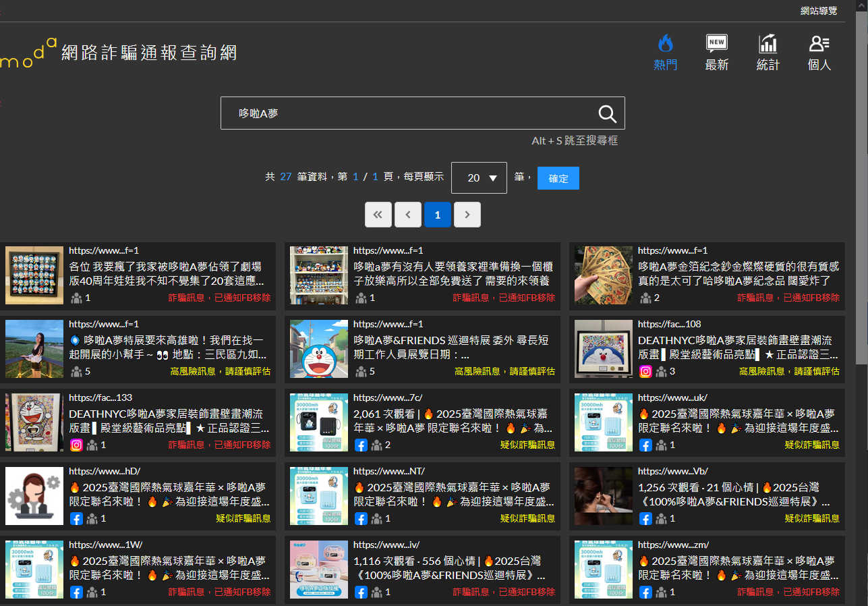Open the gold banknote Doraemon thumbnail
Image resolution: width=868 pixels, height=606 pixels.
coord(604,275)
